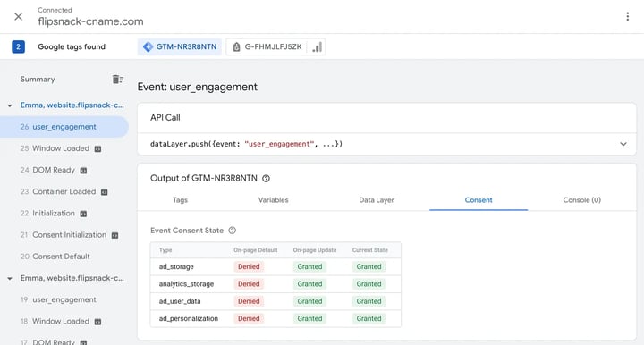Click the ad_personalization row label
This screenshot has width=644, height=345.
(x=188, y=318)
